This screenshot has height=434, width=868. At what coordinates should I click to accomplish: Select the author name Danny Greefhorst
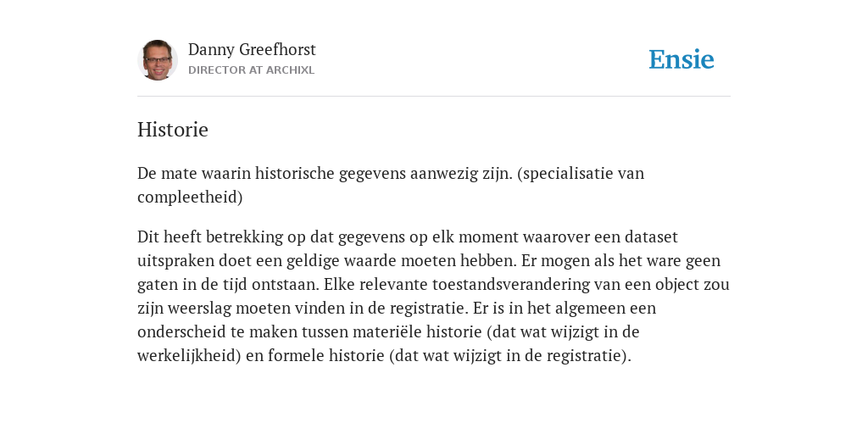[252, 50]
